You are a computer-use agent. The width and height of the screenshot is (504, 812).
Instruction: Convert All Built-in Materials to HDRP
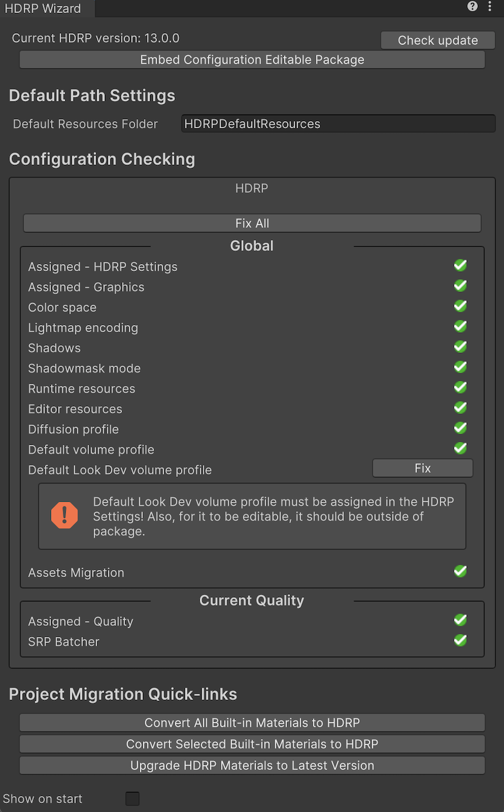point(252,722)
